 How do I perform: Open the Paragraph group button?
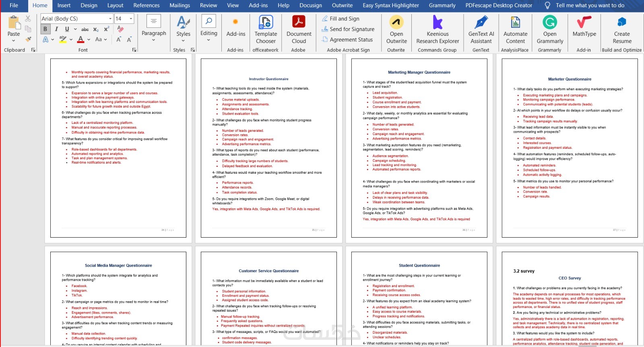click(154, 28)
